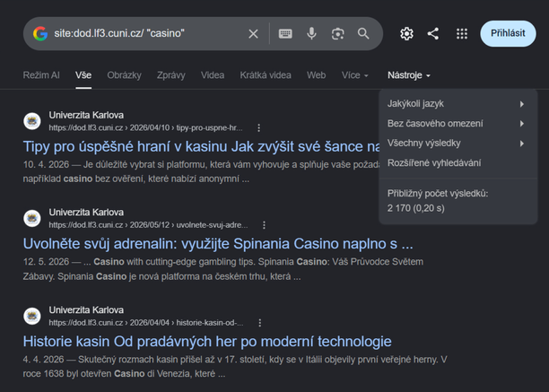Submit the search with the magnifier icon
Viewport: 549px width, 392px height.
coord(363,33)
